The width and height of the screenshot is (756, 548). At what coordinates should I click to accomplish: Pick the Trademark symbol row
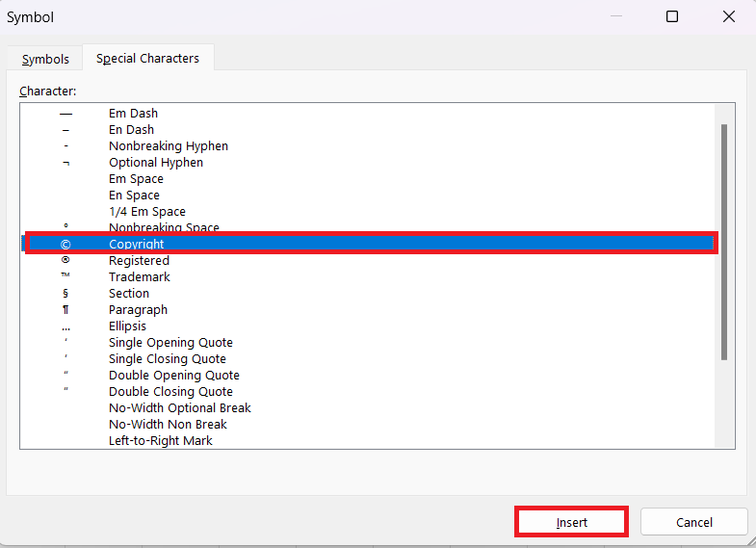pos(368,277)
